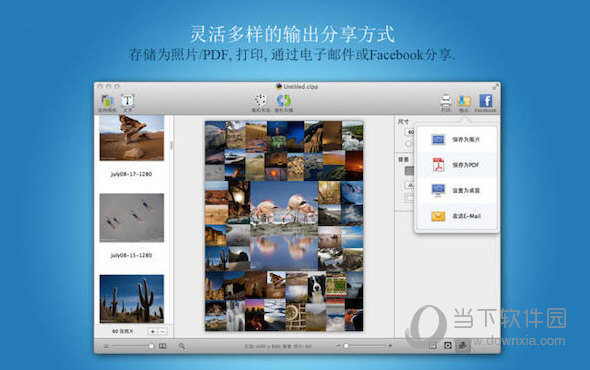Click the large flamingo photo in collage
Viewport: 590px width, 370px height.
(284, 226)
